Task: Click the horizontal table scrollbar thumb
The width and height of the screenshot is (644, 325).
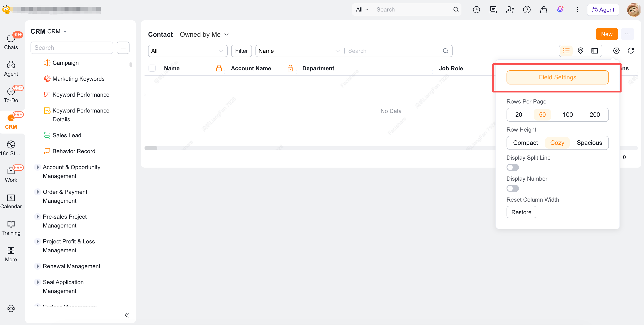Action: [151, 148]
